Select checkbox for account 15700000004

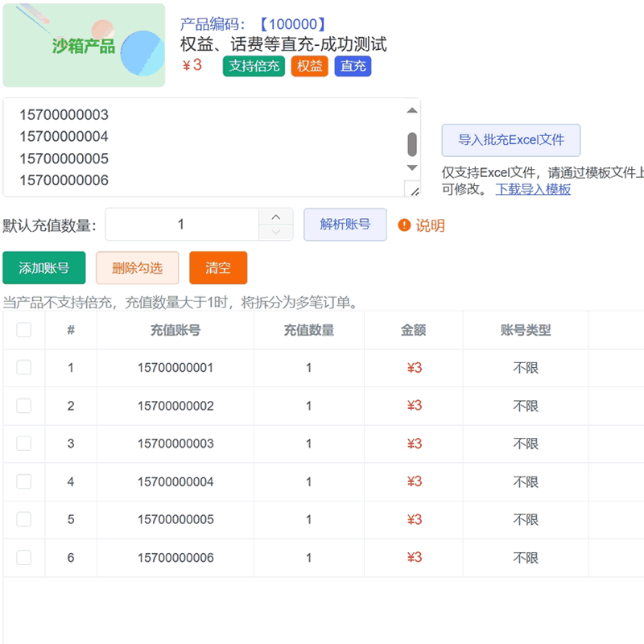coord(24,481)
